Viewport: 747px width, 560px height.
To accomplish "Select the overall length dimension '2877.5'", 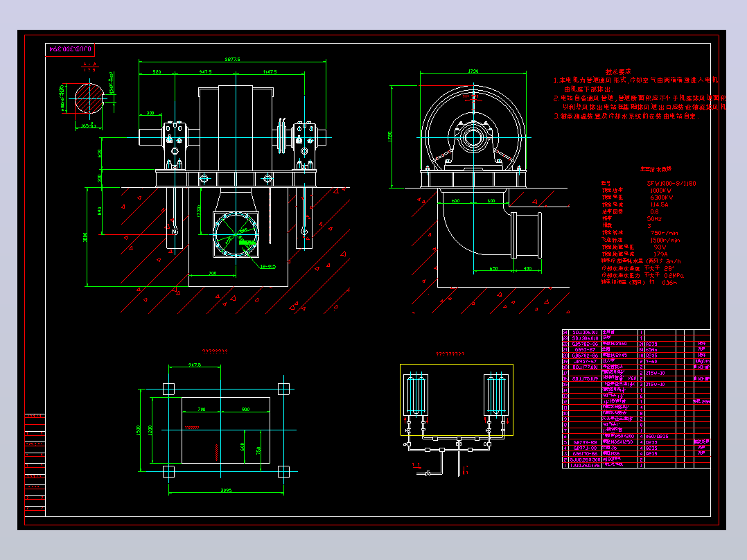I will click(x=233, y=60).
